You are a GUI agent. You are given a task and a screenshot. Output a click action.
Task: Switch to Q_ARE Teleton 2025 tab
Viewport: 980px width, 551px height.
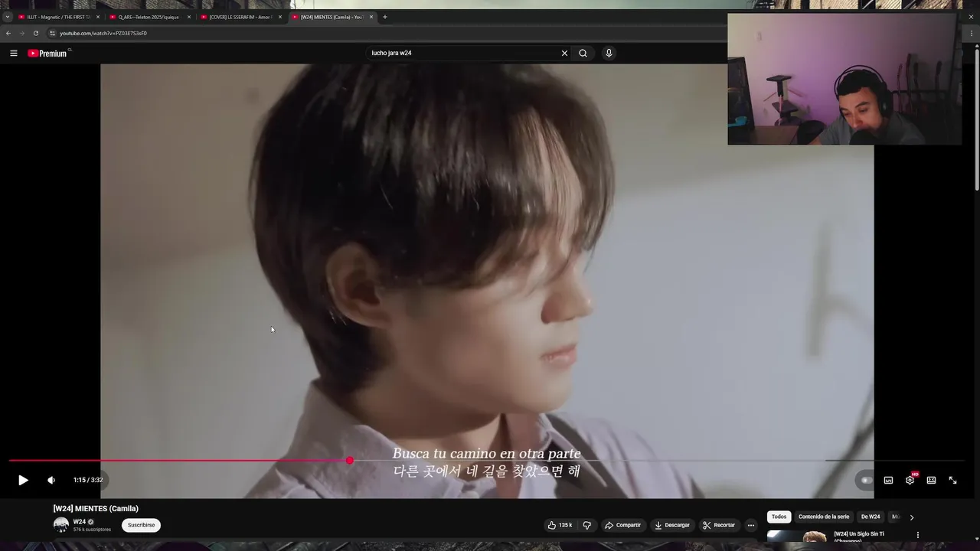[x=148, y=17]
